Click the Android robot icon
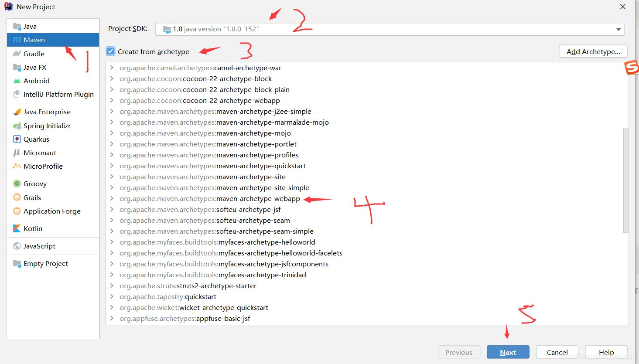Screen dimensions: 639x364 17,81
